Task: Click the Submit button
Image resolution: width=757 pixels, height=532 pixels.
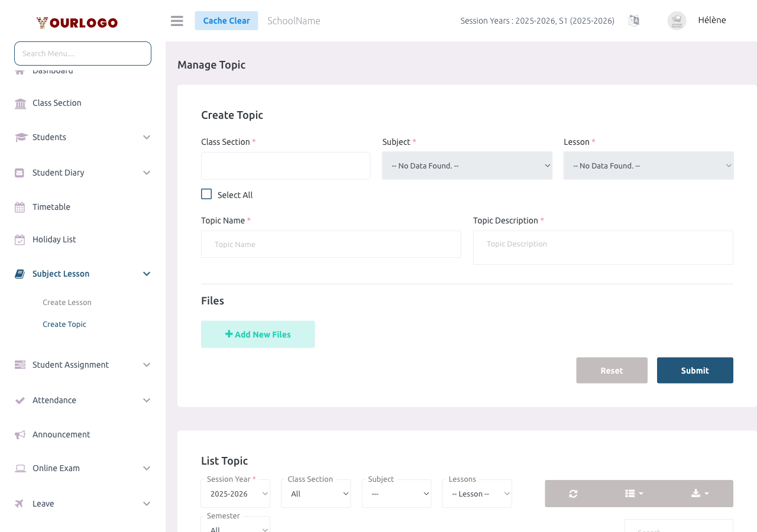Action: point(695,370)
